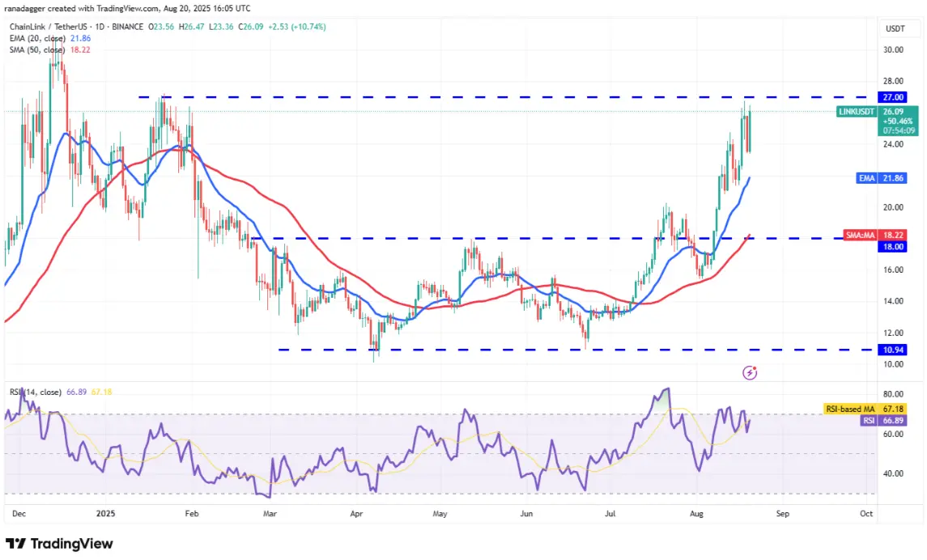Click the RSI-based MA 67.18 label
This screenshot has width=927, height=560.
click(865, 409)
